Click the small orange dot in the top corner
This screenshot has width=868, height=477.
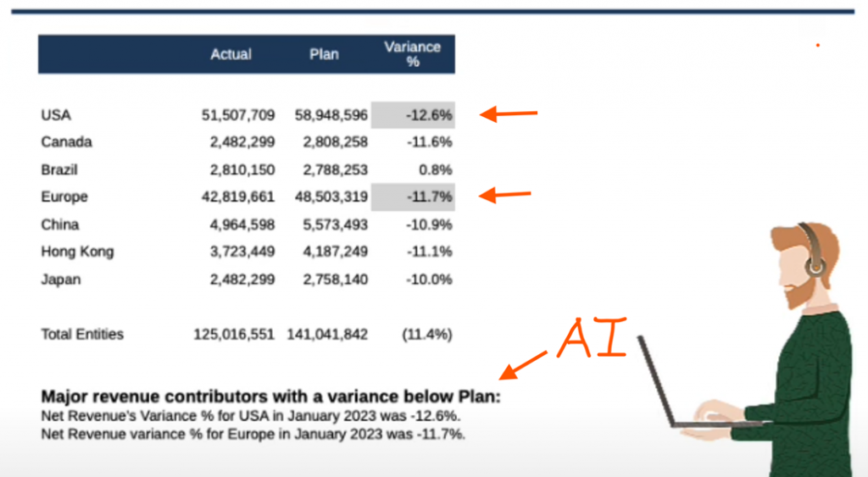(x=817, y=45)
